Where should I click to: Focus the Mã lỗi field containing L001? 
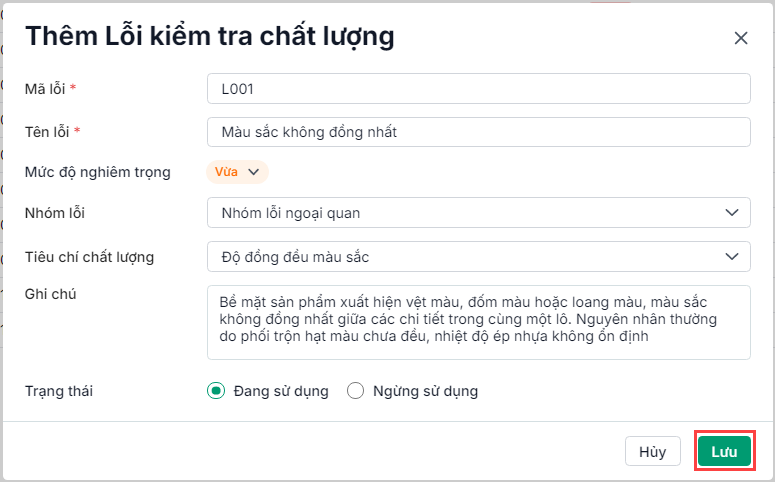coord(478,88)
